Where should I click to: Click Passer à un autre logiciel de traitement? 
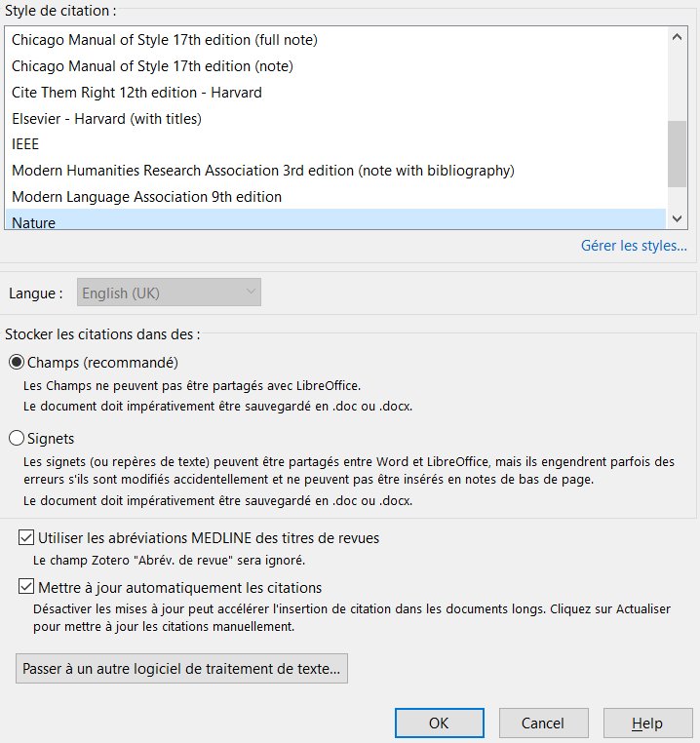(181, 670)
